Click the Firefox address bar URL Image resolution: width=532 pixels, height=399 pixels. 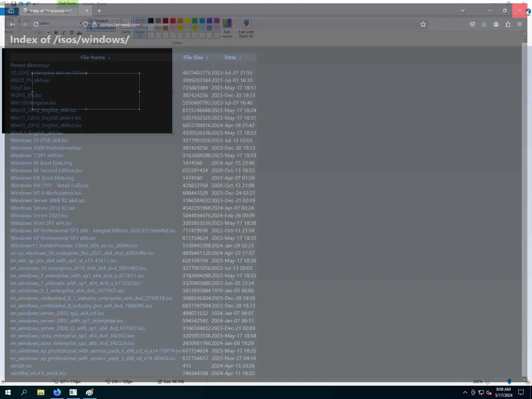click(135, 25)
